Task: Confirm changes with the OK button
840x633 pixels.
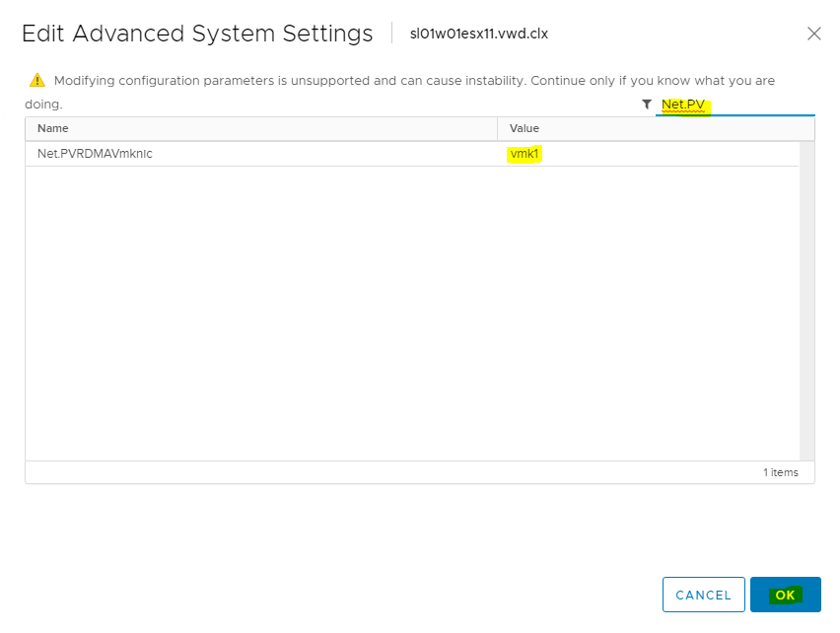Action: coord(786,595)
